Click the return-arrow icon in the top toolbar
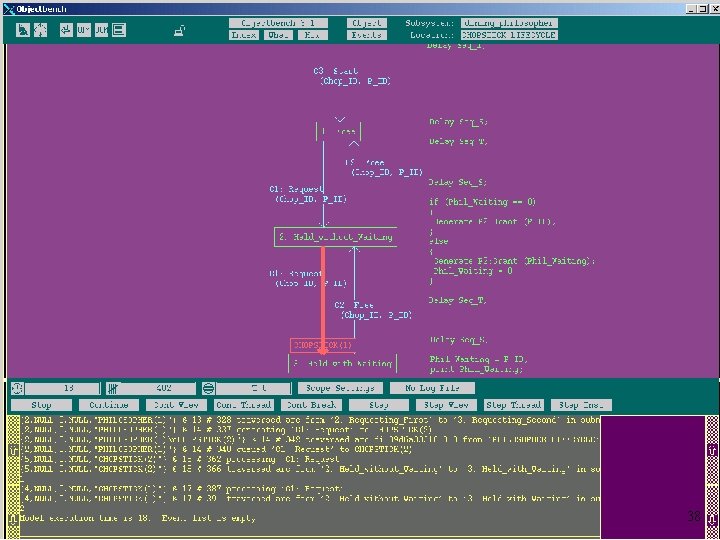 point(66,30)
